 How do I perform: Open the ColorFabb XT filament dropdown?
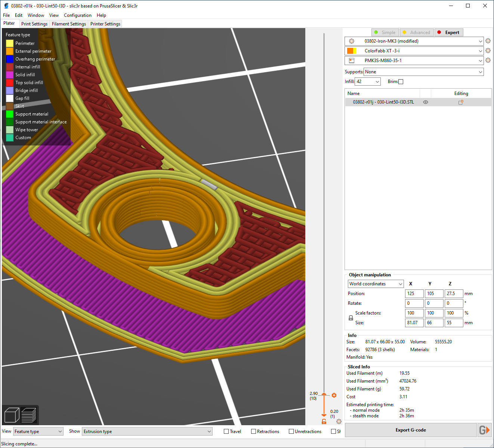(x=414, y=51)
